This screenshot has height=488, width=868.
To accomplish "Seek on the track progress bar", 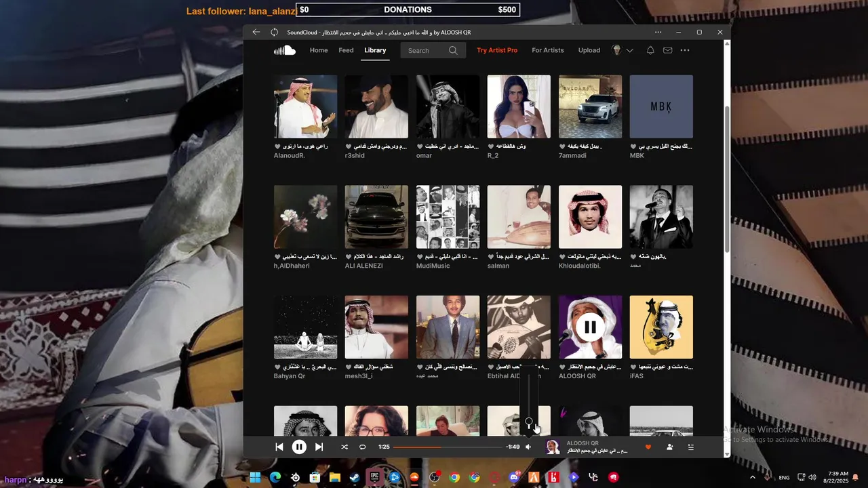I will 448,447.
